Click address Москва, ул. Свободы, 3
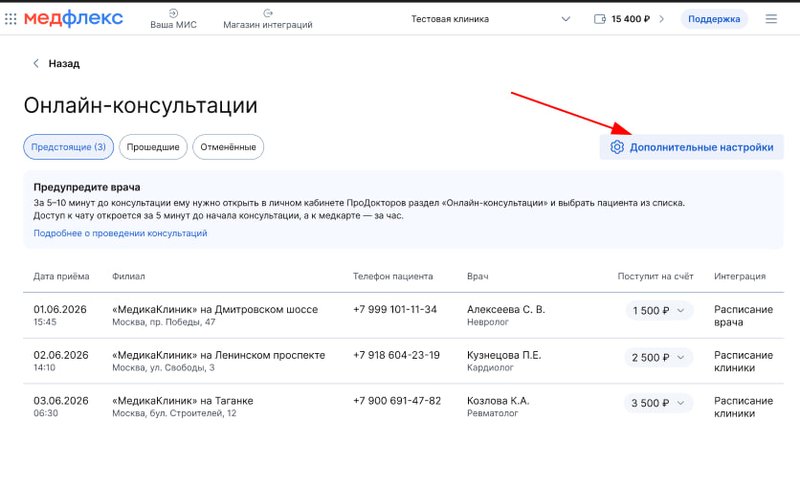 (163, 368)
